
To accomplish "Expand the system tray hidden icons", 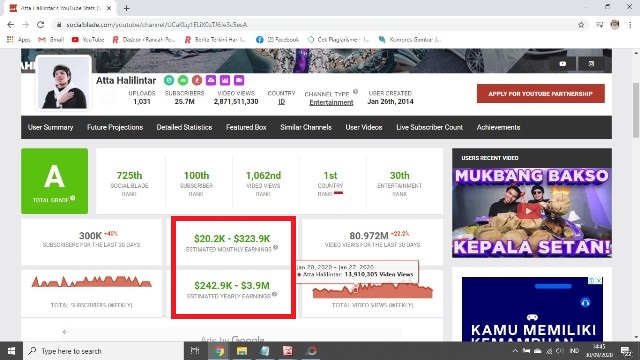I will 515,351.
